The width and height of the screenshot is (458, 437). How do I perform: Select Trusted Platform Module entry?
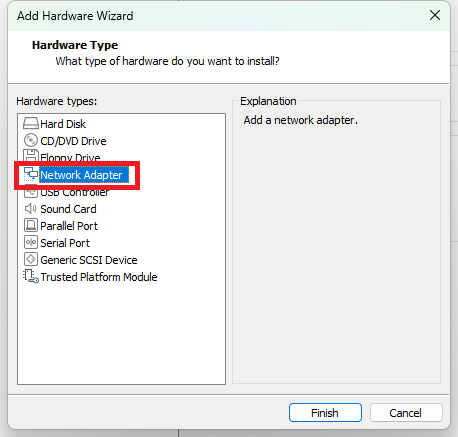pos(99,277)
